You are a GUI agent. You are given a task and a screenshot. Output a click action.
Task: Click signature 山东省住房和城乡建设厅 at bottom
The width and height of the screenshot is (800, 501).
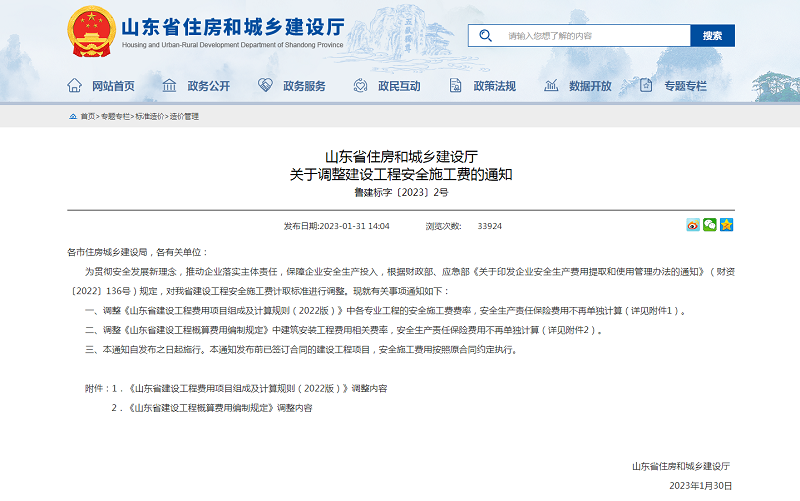point(681,466)
